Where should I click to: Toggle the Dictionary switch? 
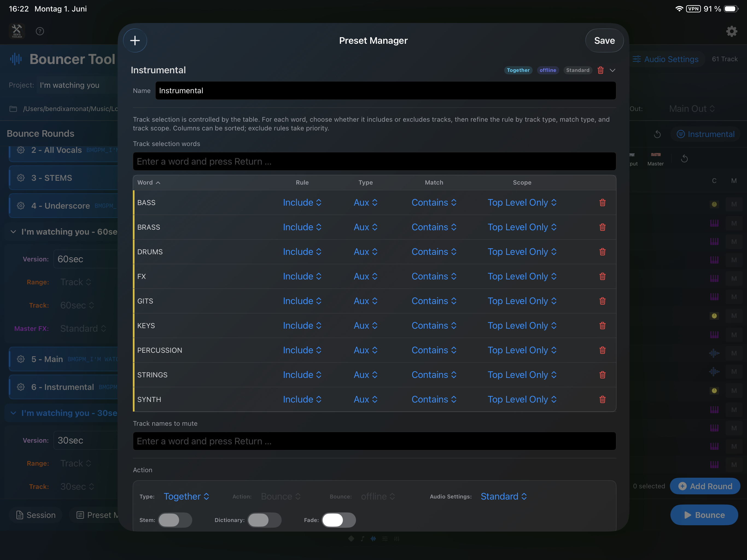264,520
